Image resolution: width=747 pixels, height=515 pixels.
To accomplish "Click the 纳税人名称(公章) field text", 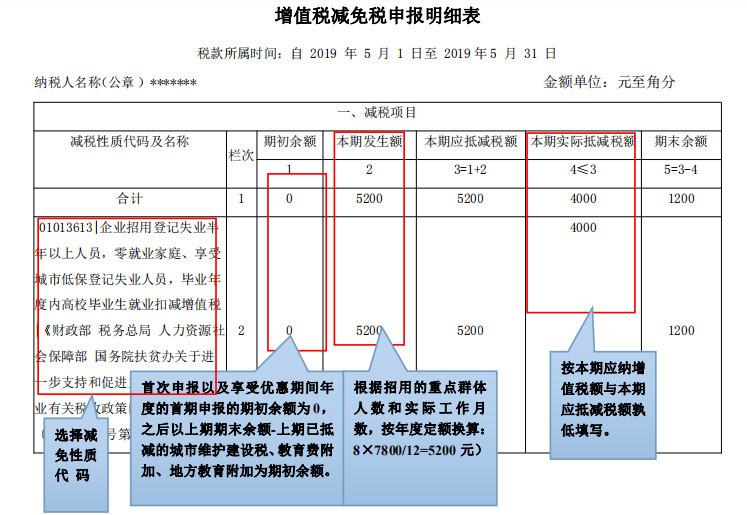I will 115,82.
